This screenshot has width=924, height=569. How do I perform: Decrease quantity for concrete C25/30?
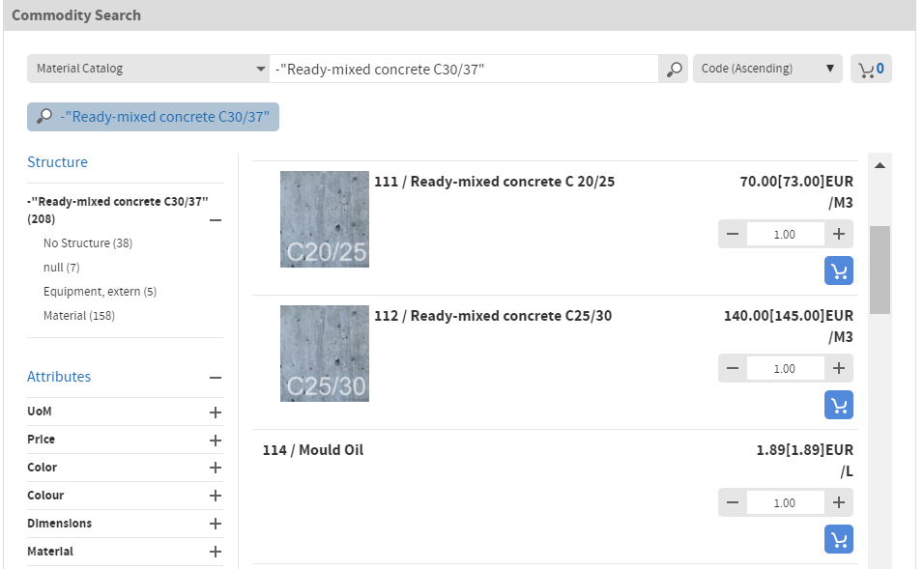click(733, 369)
